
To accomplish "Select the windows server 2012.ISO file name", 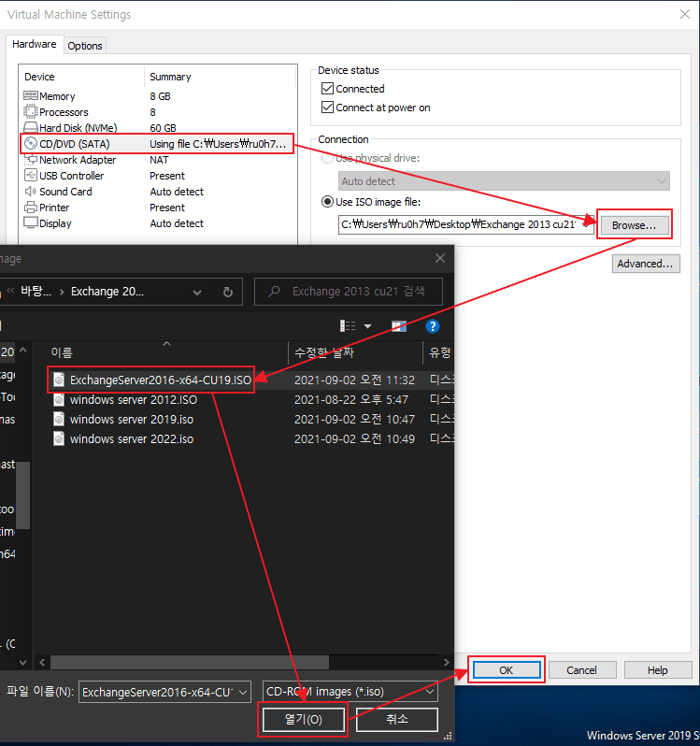I will 134,400.
